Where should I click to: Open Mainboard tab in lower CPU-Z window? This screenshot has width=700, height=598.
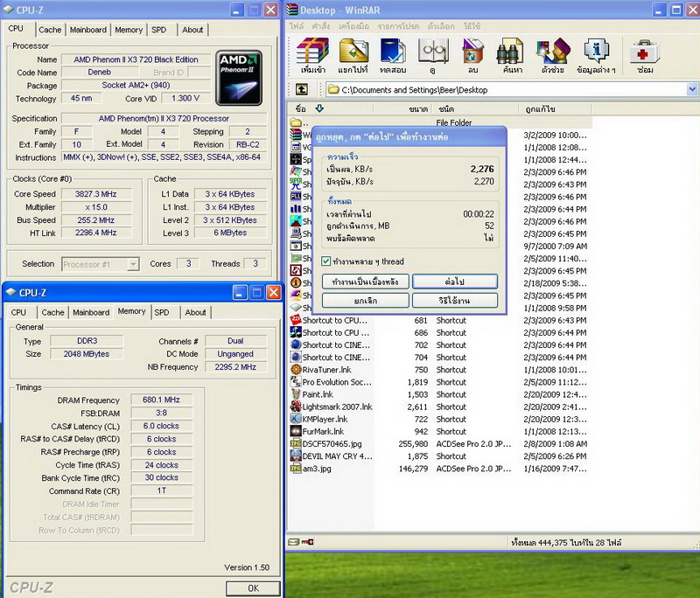(91, 313)
